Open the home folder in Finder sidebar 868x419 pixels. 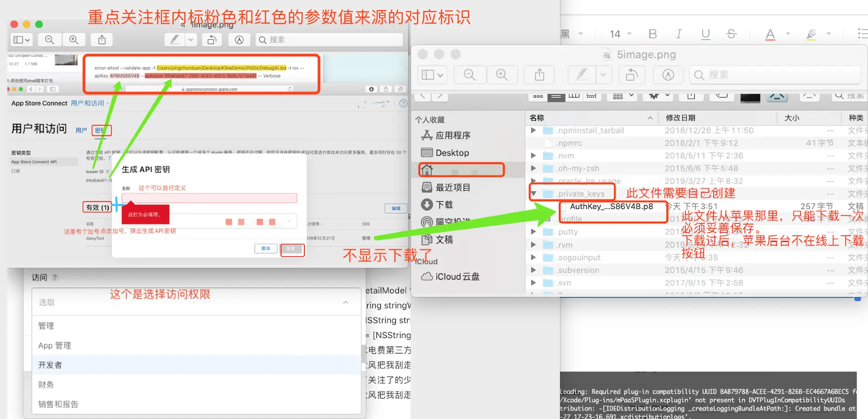tap(461, 170)
